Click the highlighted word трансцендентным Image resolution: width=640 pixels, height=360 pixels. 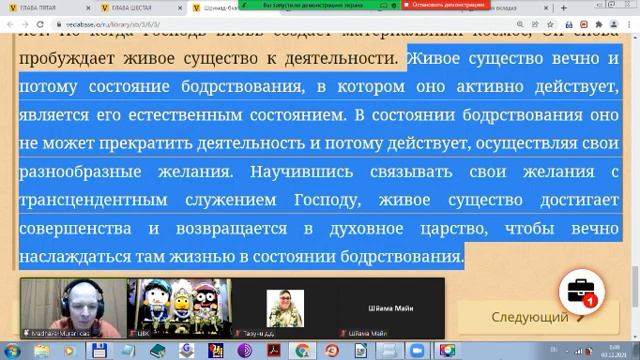click(93, 200)
